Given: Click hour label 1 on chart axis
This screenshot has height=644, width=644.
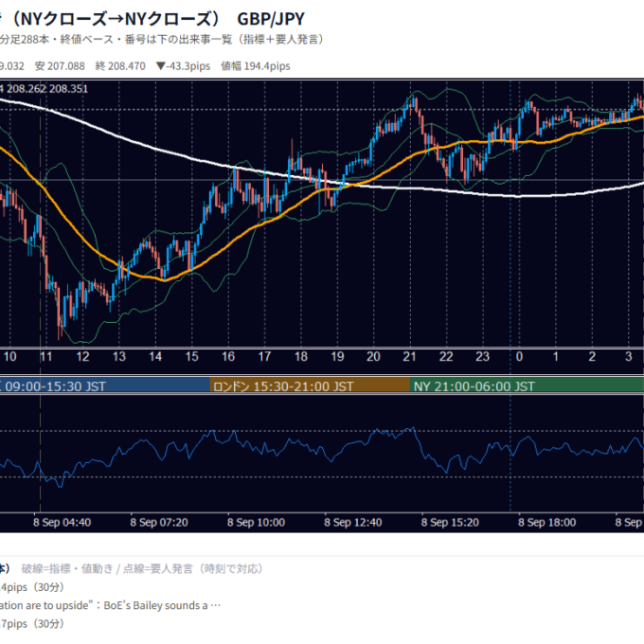Looking at the screenshot, I should point(555,356).
